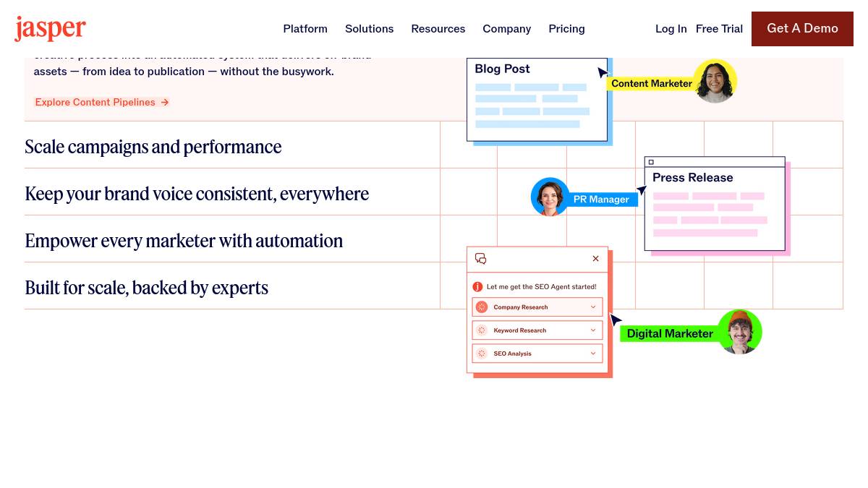
Task: Expand 'Scale campaigns and performance' section
Action: (153, 147)
